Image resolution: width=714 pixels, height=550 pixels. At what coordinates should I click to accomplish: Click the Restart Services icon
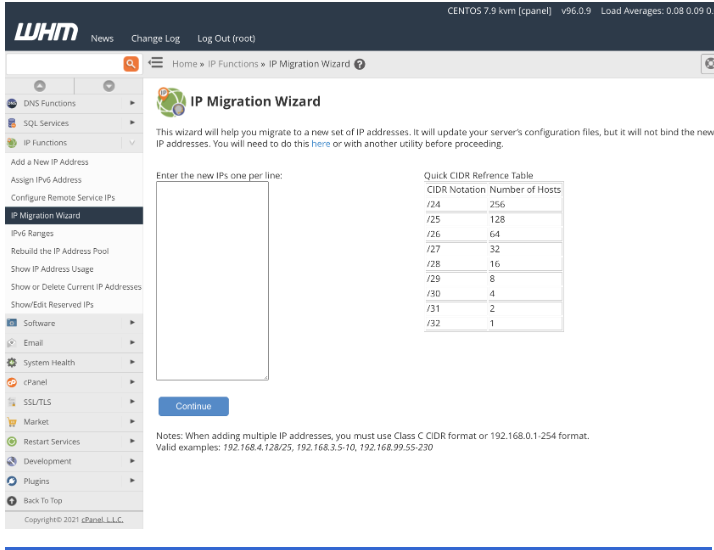[12, 441]
